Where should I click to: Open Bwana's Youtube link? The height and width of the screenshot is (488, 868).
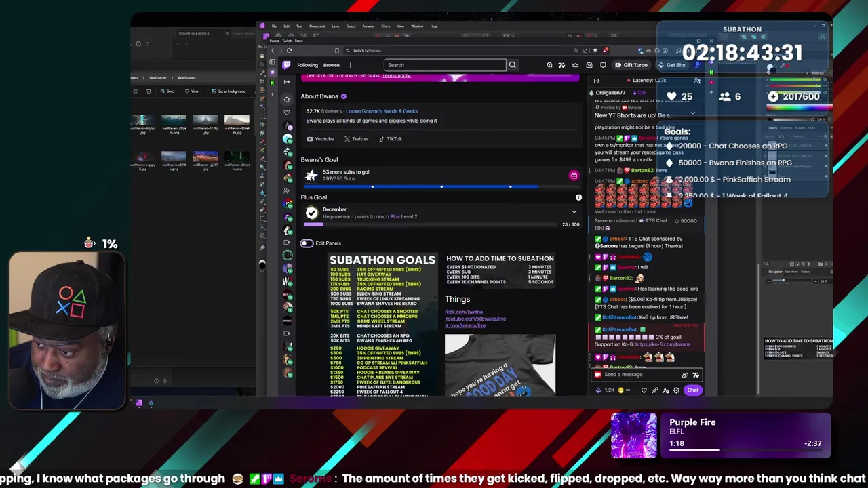coord(320,139)
